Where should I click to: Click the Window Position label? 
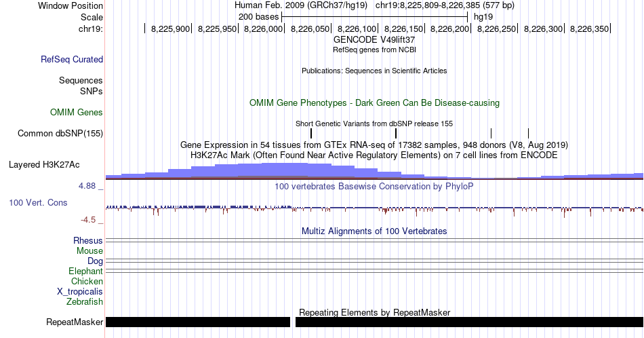(x=71, y=5)
